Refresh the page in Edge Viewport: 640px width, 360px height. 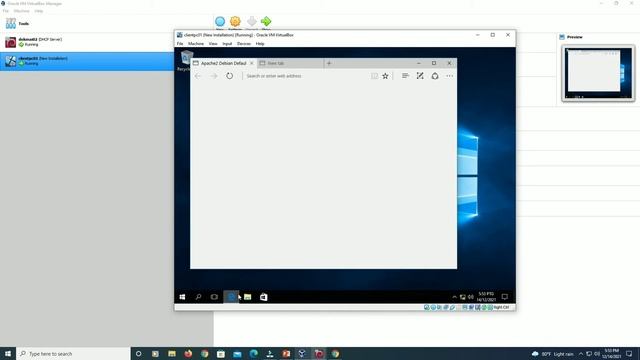click(x=229, y=76)
